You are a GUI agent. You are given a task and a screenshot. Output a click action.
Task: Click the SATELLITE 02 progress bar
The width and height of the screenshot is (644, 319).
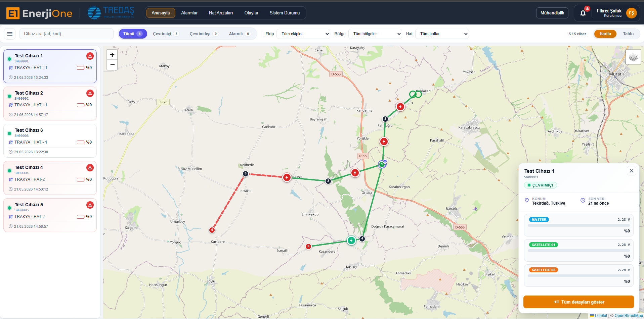point(578,276)
